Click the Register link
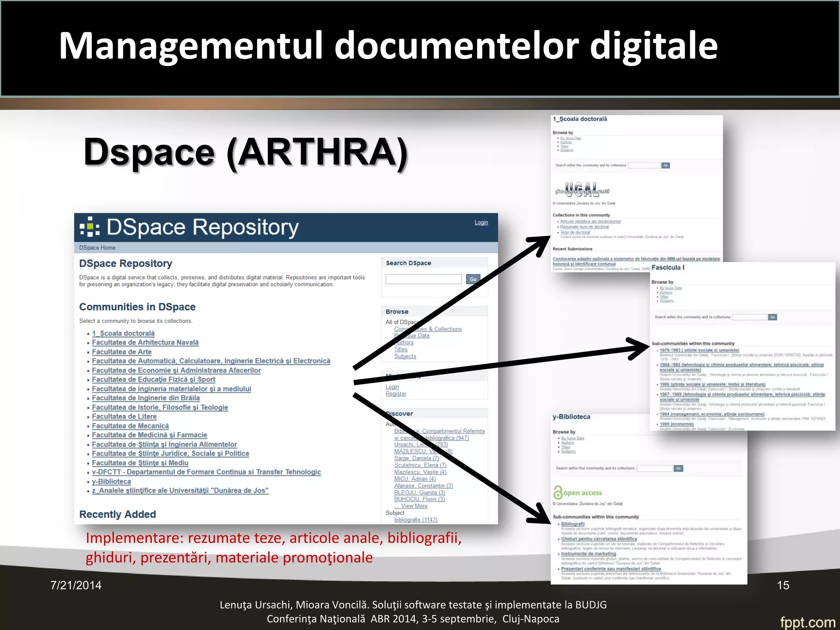The width and height of the screenshot is (840, 630). pyautogui.click(x=396, y=394)
